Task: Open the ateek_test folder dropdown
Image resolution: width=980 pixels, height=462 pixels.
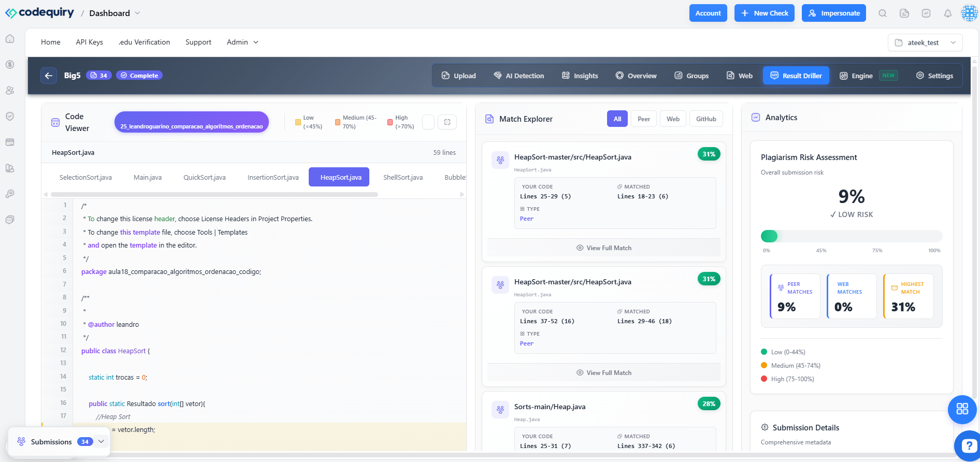Action: tap(925, 42)
